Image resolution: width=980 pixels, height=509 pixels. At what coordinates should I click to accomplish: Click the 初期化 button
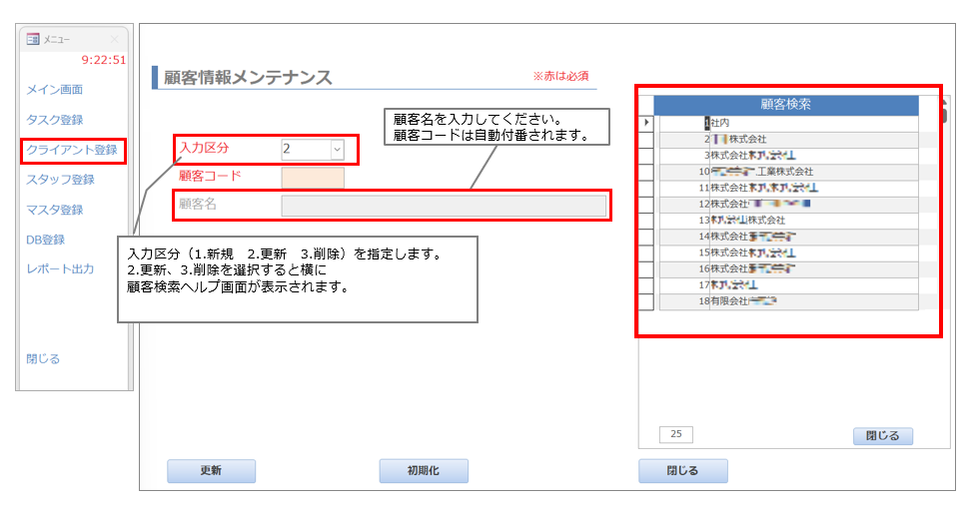[424, 471]
